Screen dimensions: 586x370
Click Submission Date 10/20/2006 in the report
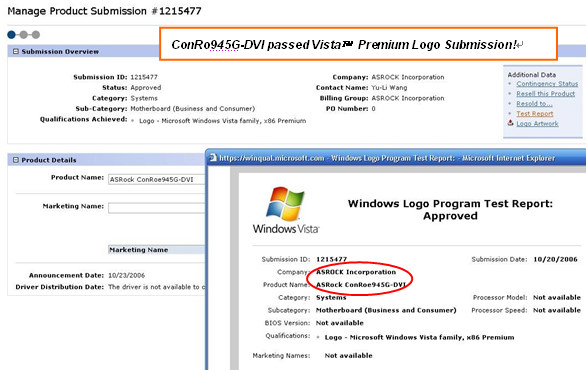[x=555, y=259]
